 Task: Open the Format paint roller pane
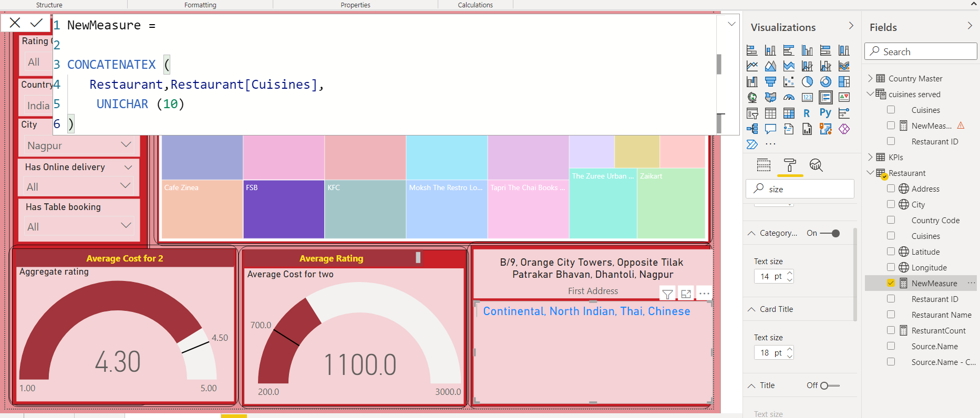[x=790, y=165]
